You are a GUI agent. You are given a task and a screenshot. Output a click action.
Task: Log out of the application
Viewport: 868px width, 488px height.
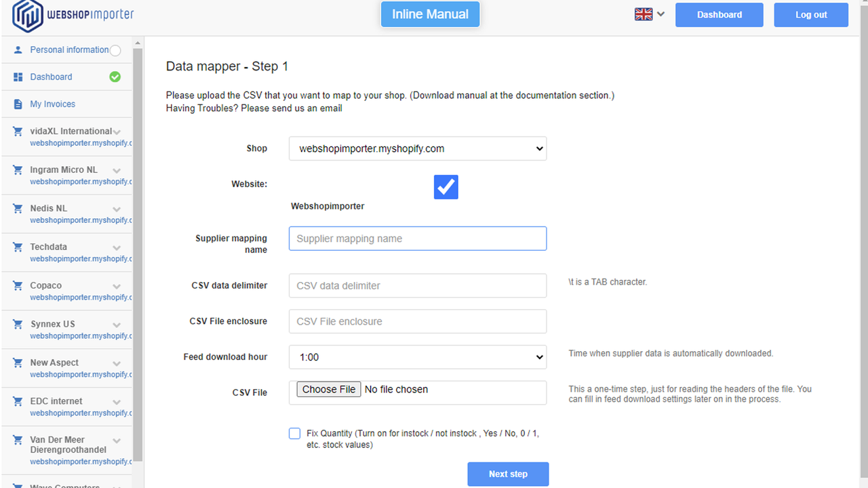pyautogui.click(x=811, y=14)
